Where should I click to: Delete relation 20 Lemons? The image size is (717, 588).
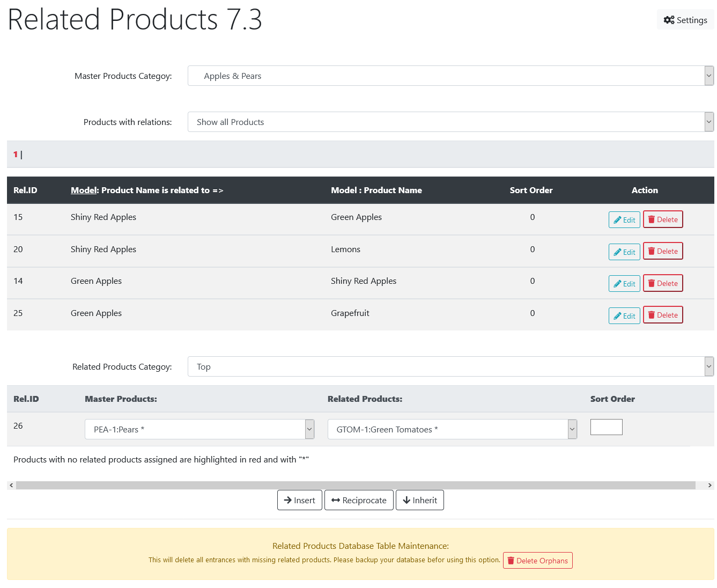[663, 251]
